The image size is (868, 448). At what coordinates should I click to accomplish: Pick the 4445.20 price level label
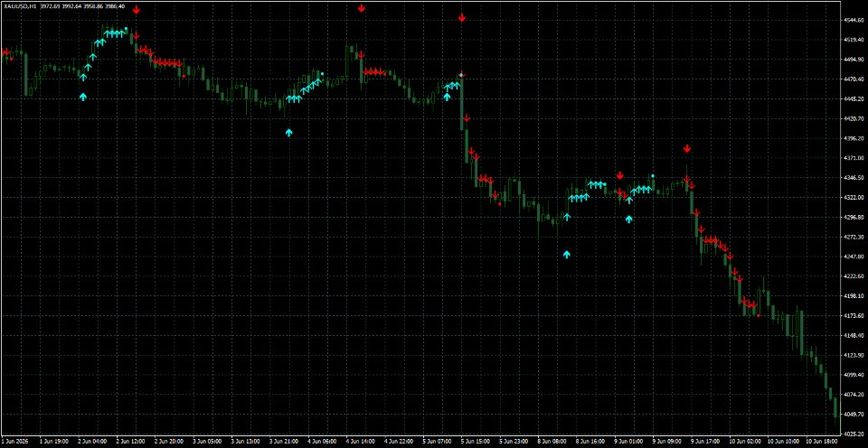tap(854, 99)
